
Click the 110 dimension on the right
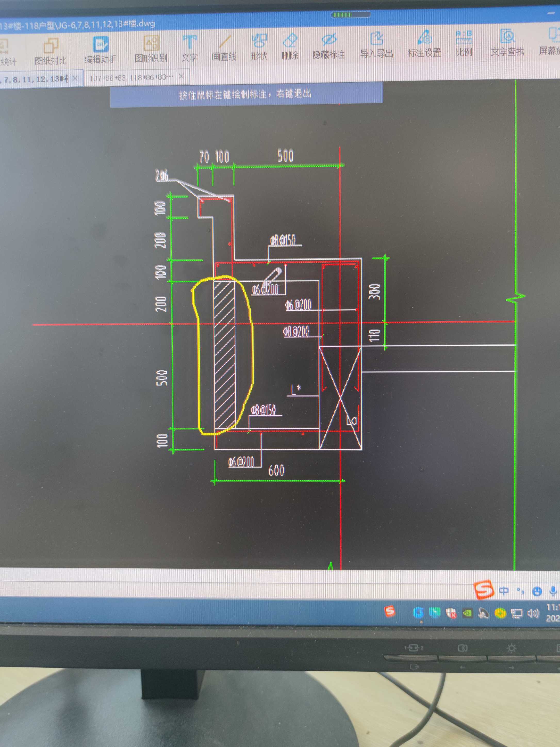click(x=374, y=335)
